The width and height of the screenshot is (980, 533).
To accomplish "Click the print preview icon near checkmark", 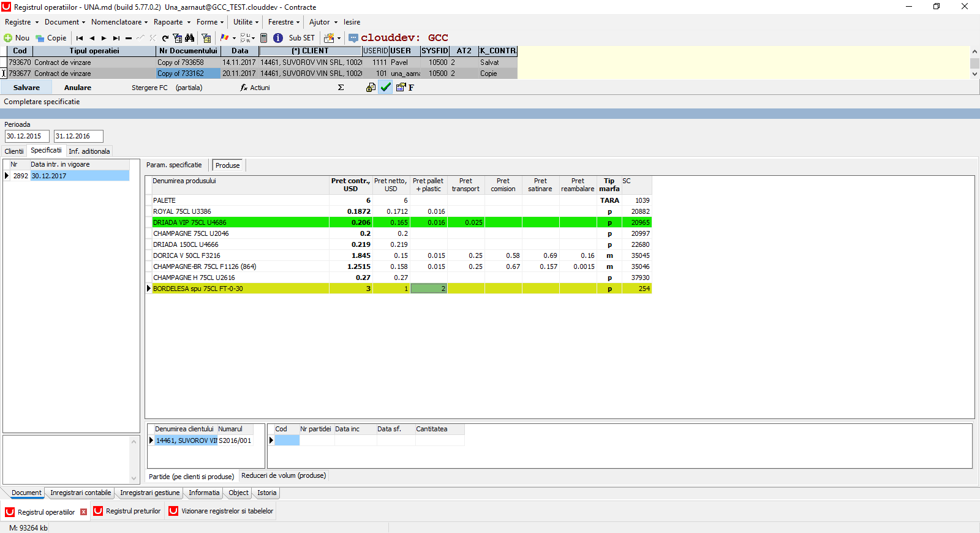I will coord(371,88).
